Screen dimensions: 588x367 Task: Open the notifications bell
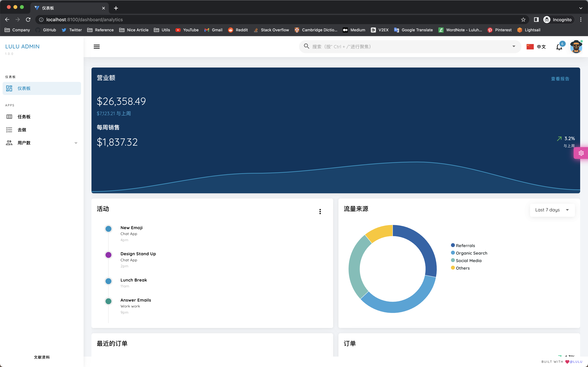coord(559,47)
